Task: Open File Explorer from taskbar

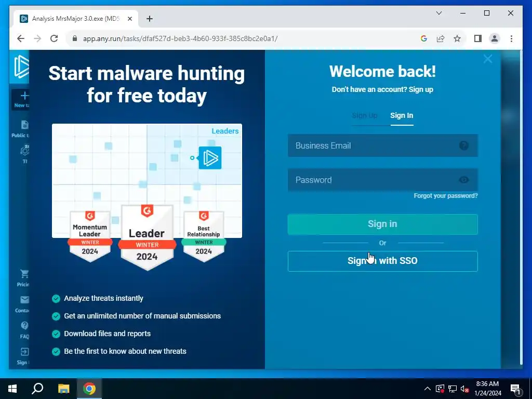Action: (x=63, y=389)
